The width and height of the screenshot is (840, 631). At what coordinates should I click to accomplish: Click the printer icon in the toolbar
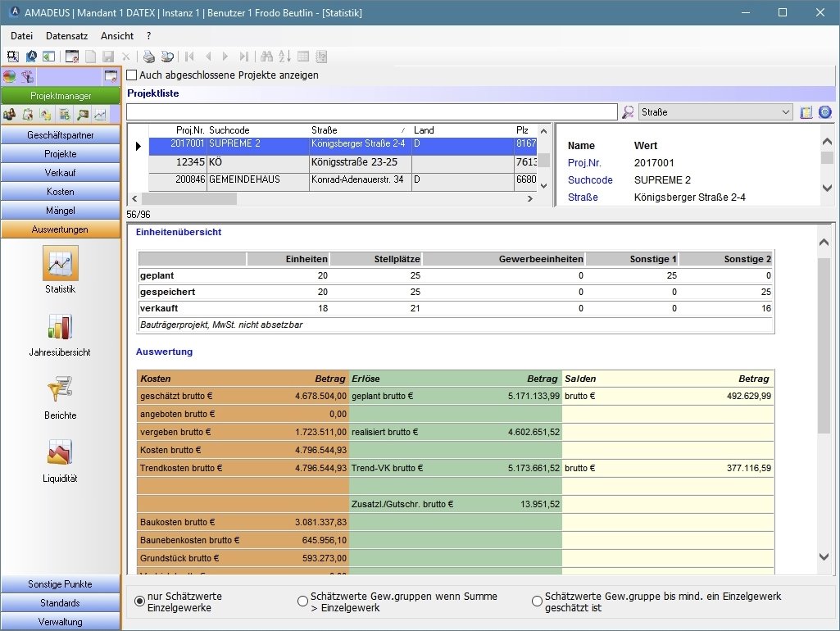(x=149, y=57)
